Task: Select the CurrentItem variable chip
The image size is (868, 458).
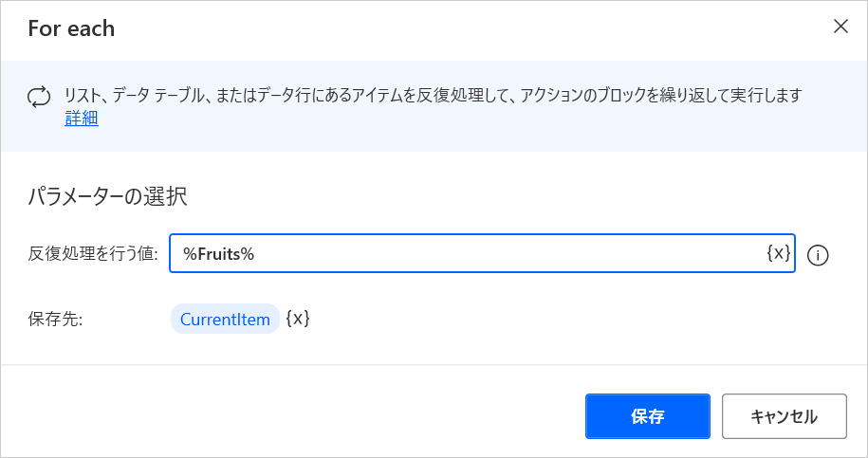Action: click(x=225, y=320)
